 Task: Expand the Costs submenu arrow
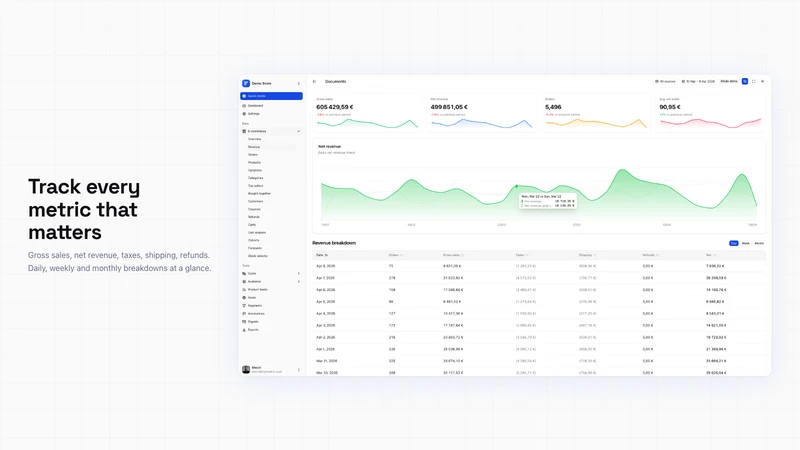[298, 273]
